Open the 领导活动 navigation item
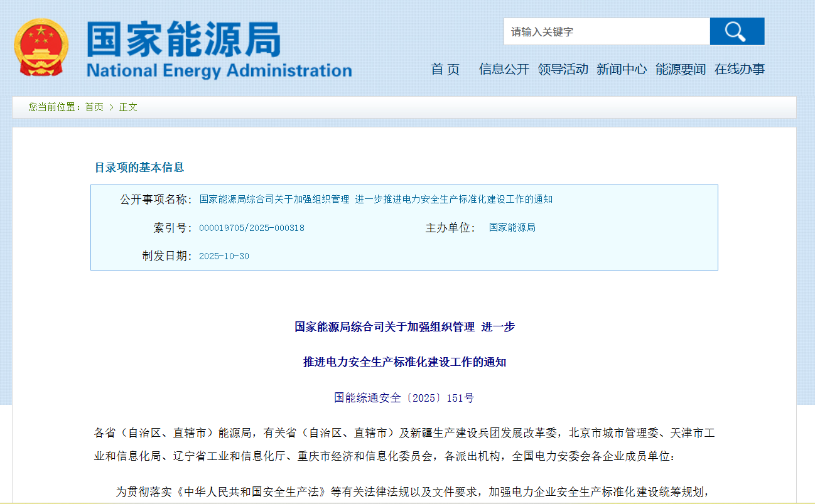Viewport: 815px width, 504px height. (x=563, y=69)
